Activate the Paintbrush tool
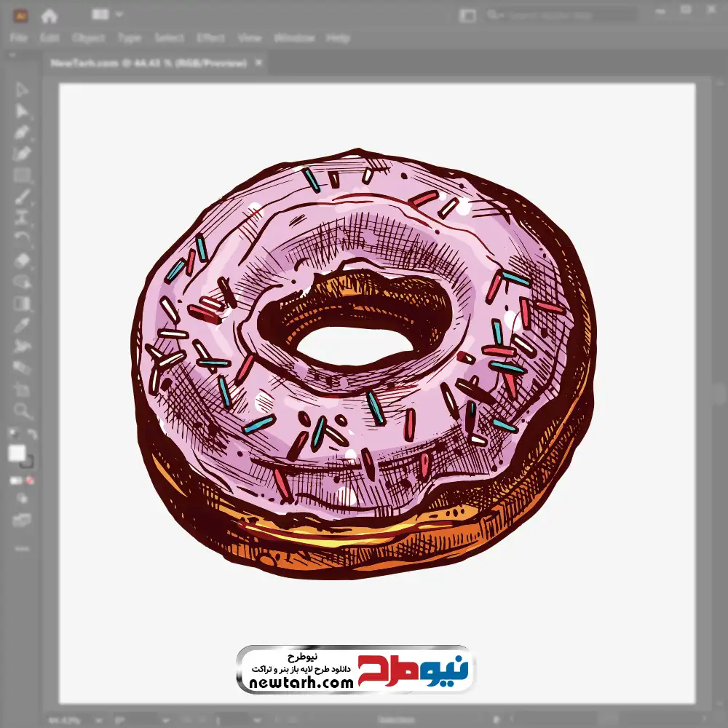Viewport: 728px width, 728px height. pyautogui.click(x=22, y=197)
